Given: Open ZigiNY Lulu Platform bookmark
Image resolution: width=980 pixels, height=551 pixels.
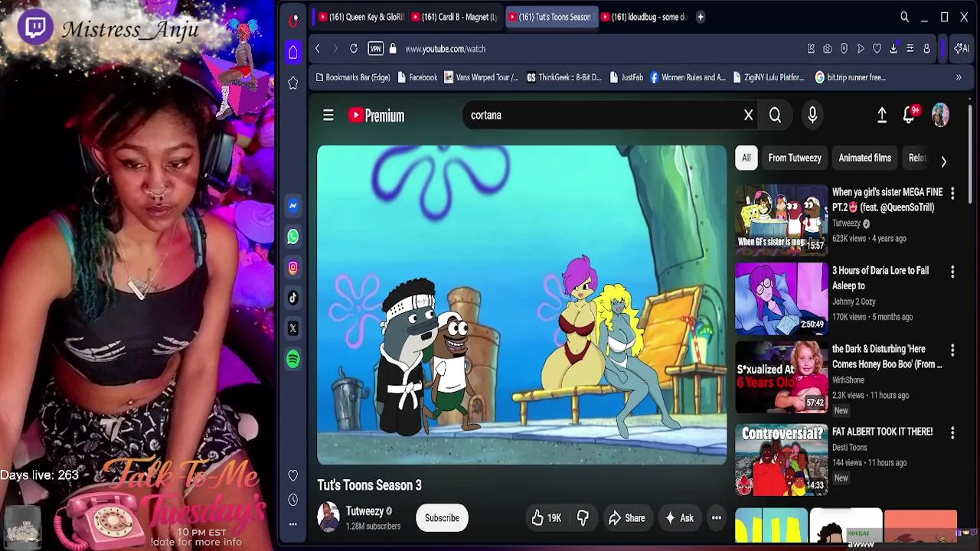Looking at the screenshot, I should coord(768,77).
